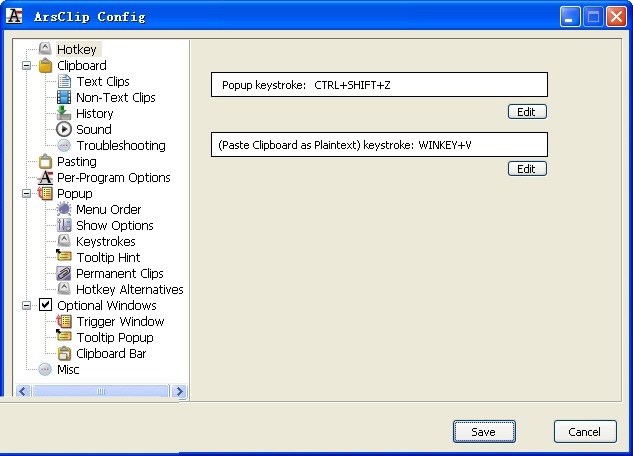The height and width of the screenshot is (456, 633).
Task: Collapse the Popup tree node
Action: pos(27,193)
